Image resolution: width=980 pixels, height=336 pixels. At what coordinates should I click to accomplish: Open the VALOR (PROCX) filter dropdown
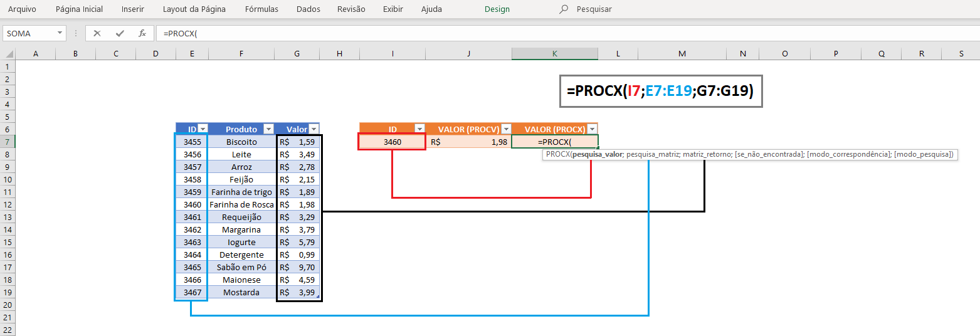point(592,129)
